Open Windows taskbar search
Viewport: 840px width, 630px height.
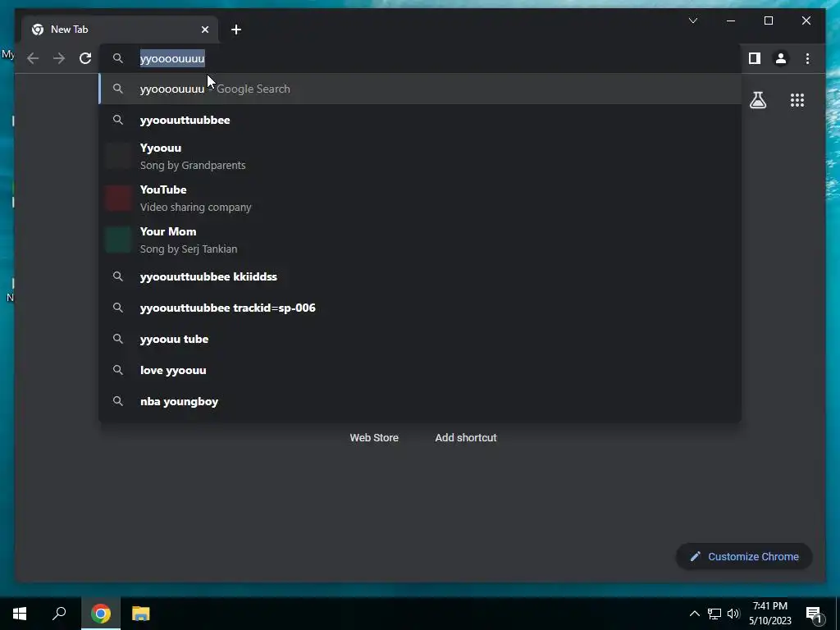tap(59, 614)
